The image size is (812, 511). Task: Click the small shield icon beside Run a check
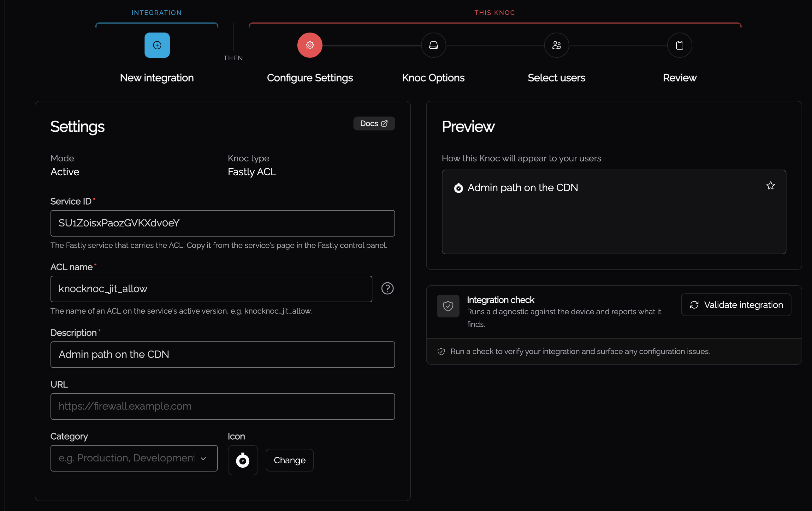[441, 352]
